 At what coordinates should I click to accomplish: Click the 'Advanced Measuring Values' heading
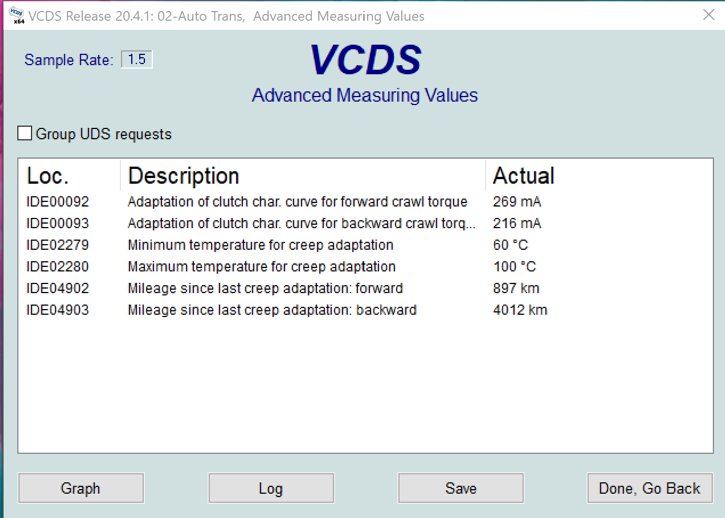click(x=365, y=95)
